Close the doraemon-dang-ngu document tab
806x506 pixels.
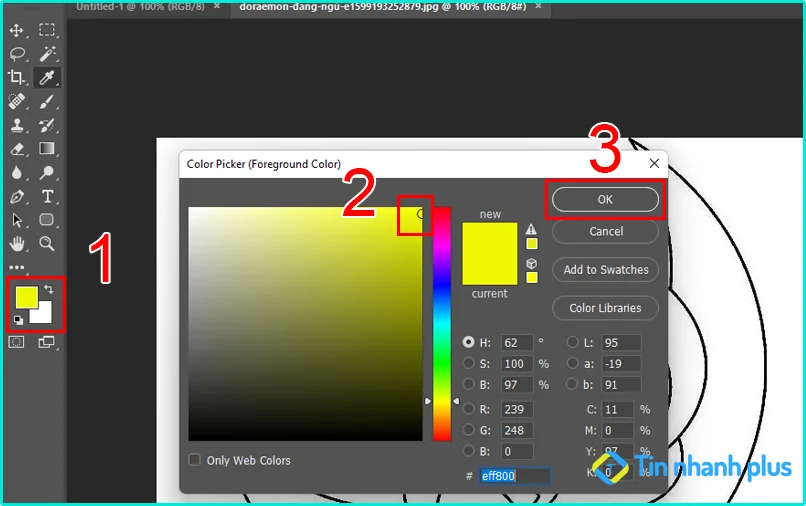point(538,6)
